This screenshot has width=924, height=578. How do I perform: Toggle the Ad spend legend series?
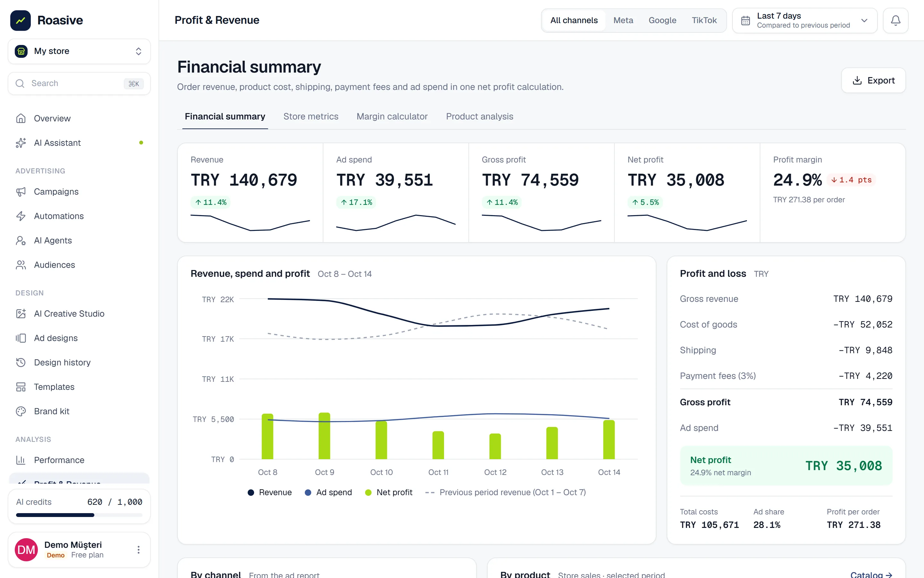[x=328, y=492]
